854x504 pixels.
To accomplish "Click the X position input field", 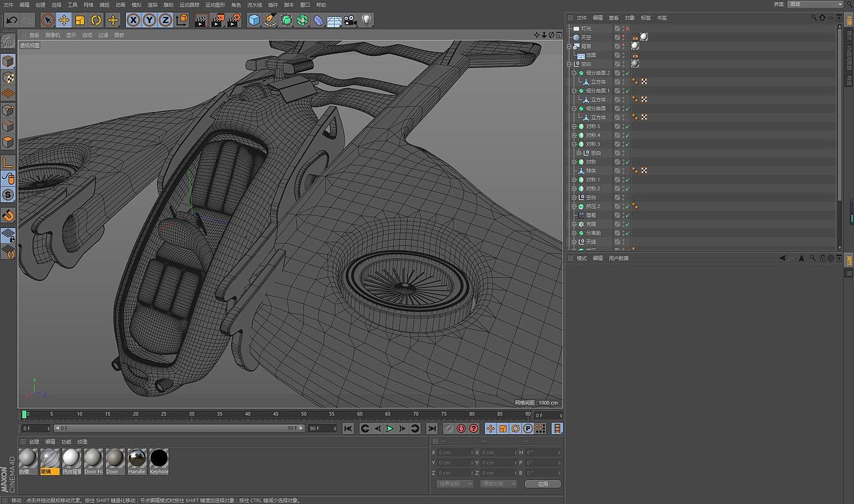I will click(x=454, y=453).
